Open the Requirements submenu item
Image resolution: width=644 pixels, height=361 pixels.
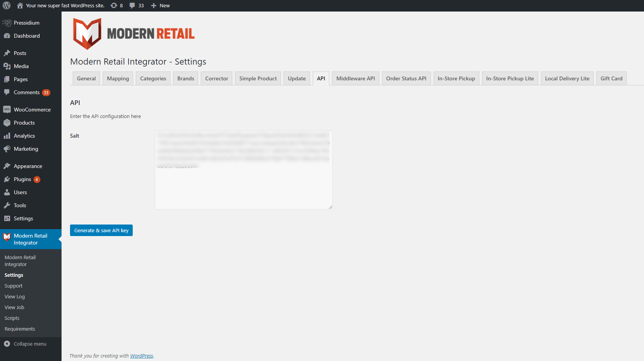pos(20,329)
